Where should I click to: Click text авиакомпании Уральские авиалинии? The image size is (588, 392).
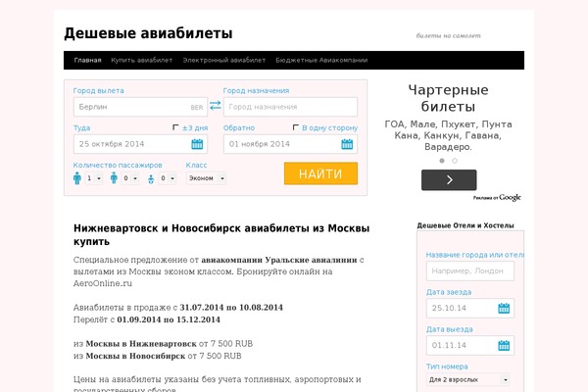point(279,260)
